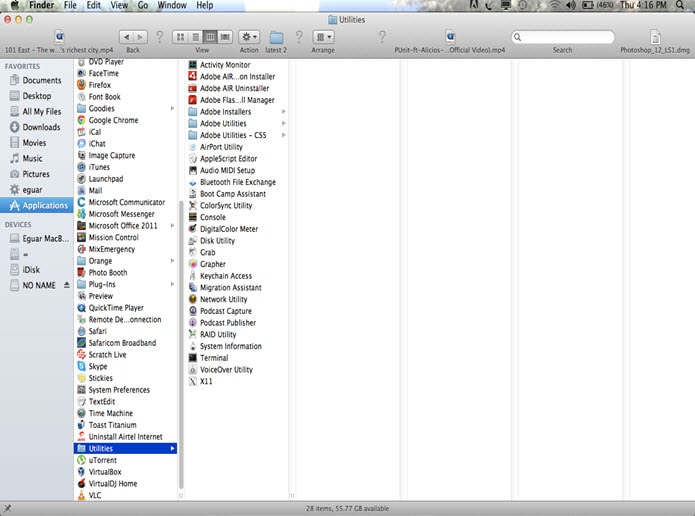695x516 pixels.
Task: Select the Google Chrome application icon
Action: coord(82,120)
